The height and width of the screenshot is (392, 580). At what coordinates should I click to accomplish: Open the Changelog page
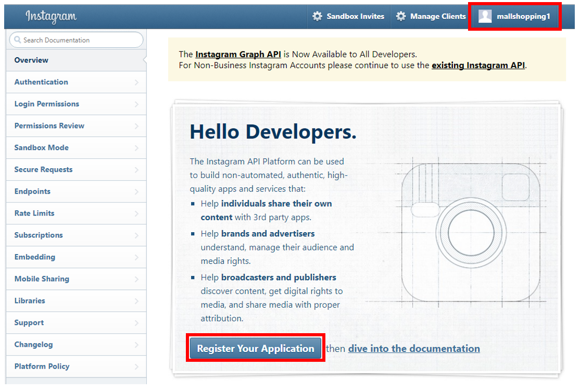coord(76,344)
